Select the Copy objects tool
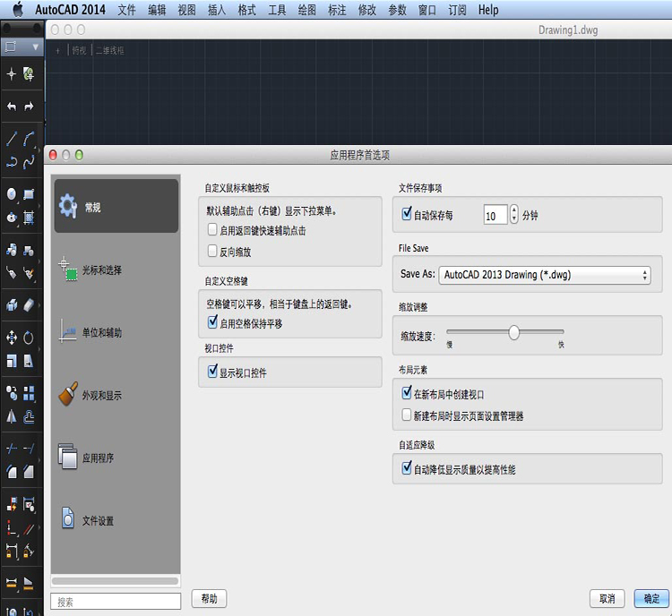Image resolution: width=672 pixels, height=616 pixels. [12, 392]
